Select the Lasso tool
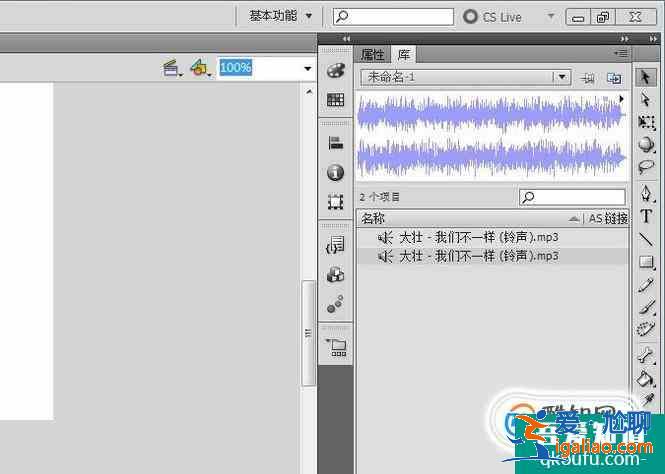Image resolution: width=665 pixels, height=474 pixels. click(645, 166)
